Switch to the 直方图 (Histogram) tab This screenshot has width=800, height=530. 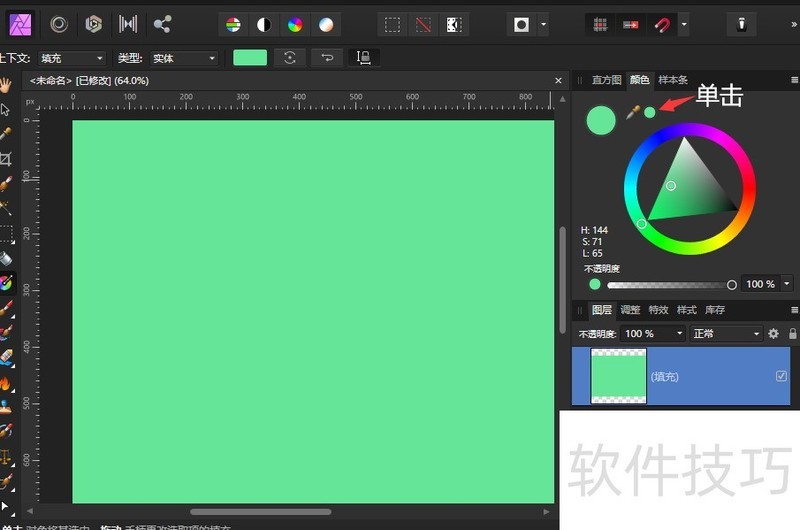click(606, 80)
